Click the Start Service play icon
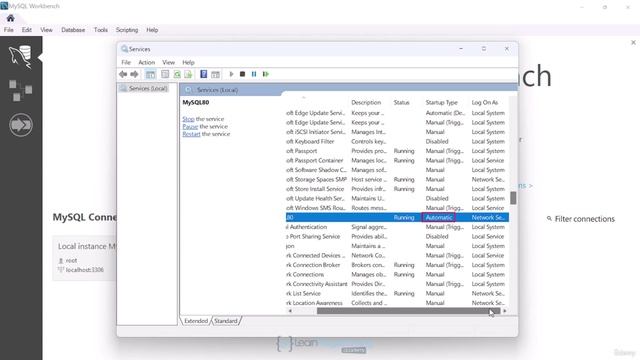640x360 pixels. tap(231, 74)
